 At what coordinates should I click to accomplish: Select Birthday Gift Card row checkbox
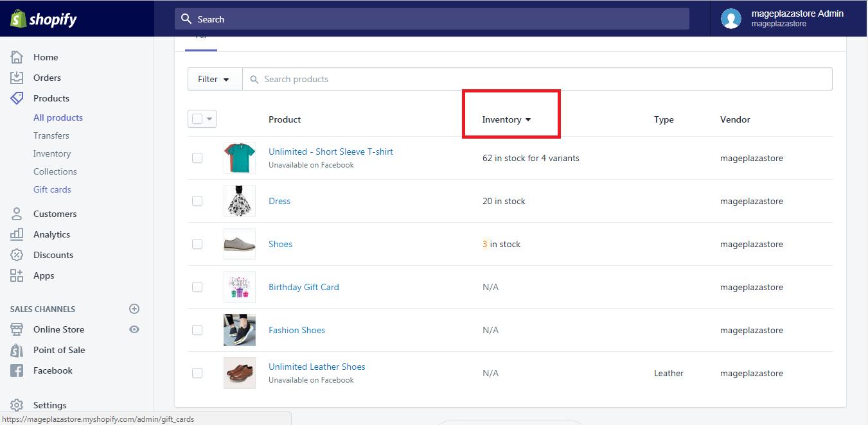(197, 287)
